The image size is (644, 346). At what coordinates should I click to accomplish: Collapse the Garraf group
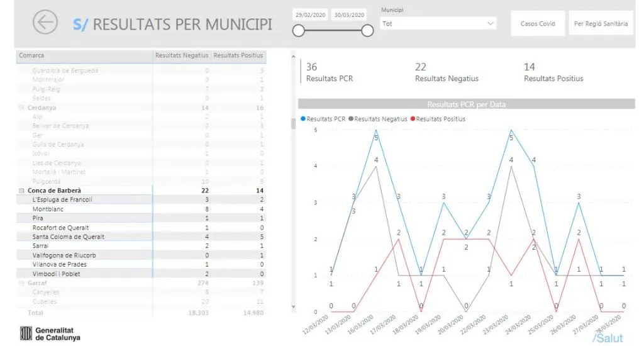[21, 283]
